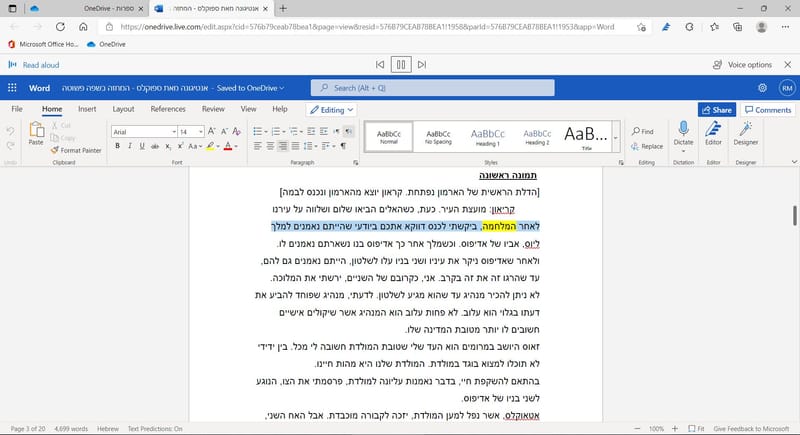Click the browser Home icon
Image resolution: width=800 pixels, height=435 pixels.
click(83, 27)
